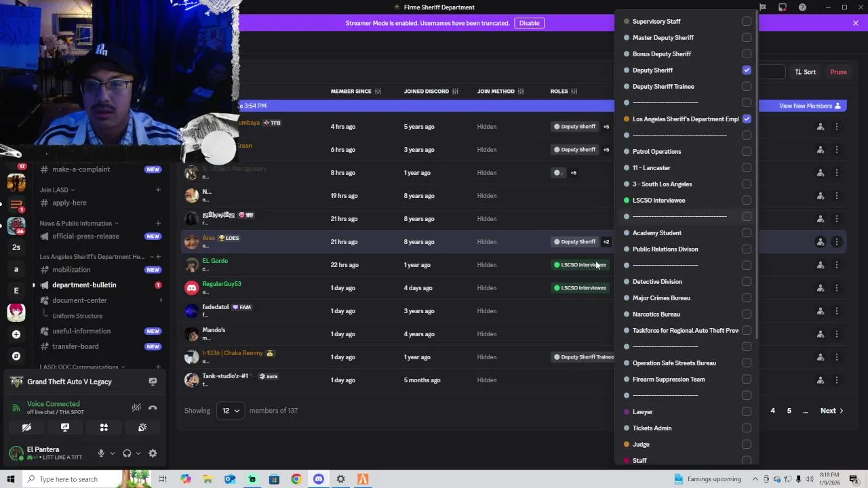The width and height of the screenshot is (868, 488).
Task: Click the Sort button
Action: click(806, 72)
